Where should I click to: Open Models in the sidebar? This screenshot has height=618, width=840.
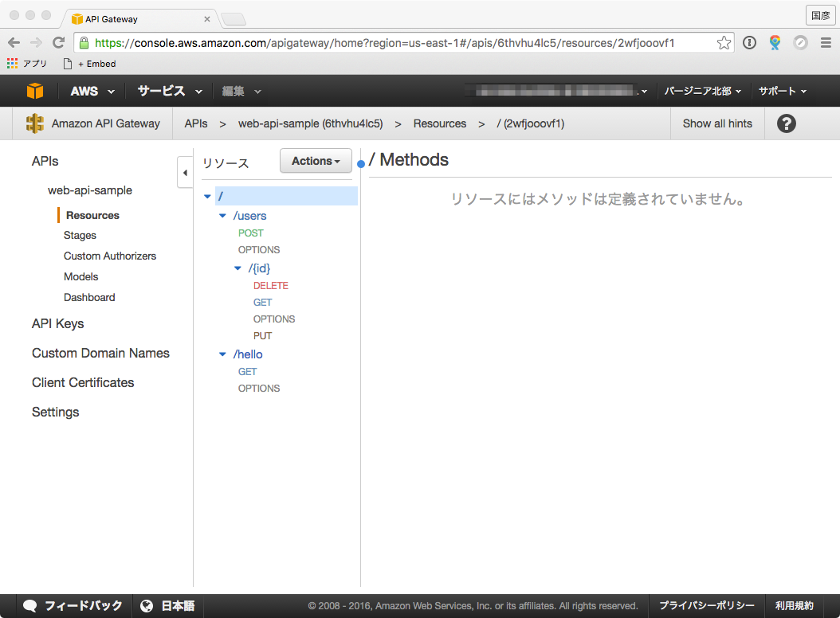tap(81, 277)
